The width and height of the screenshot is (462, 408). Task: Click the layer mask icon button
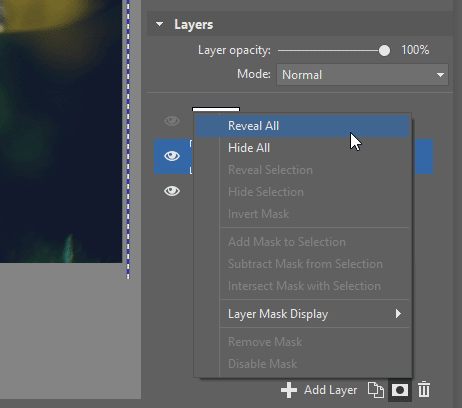400,390
